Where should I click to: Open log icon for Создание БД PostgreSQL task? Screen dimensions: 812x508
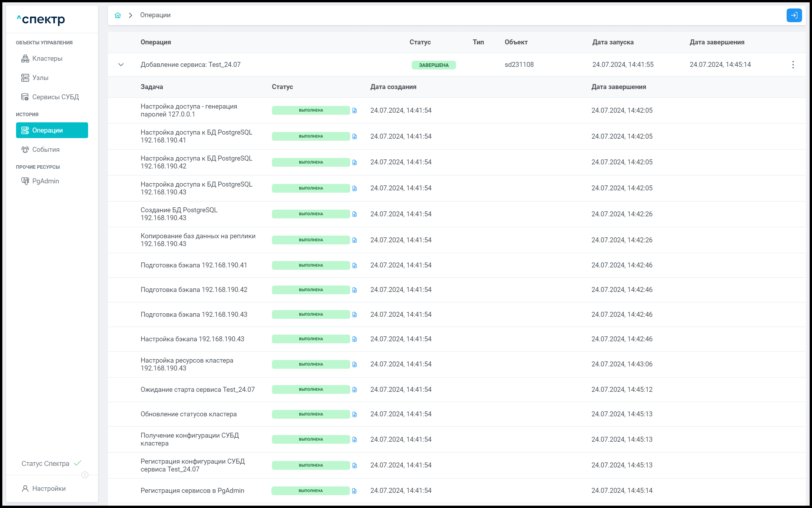355,214
